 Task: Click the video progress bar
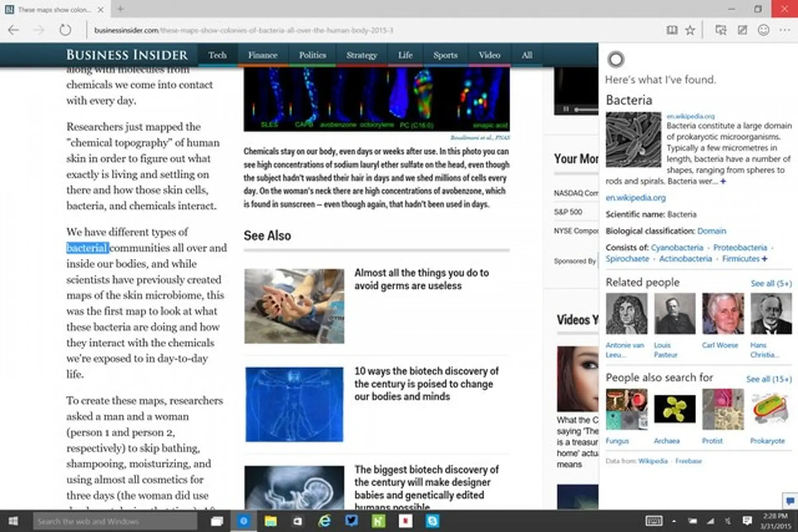[586, 110]
